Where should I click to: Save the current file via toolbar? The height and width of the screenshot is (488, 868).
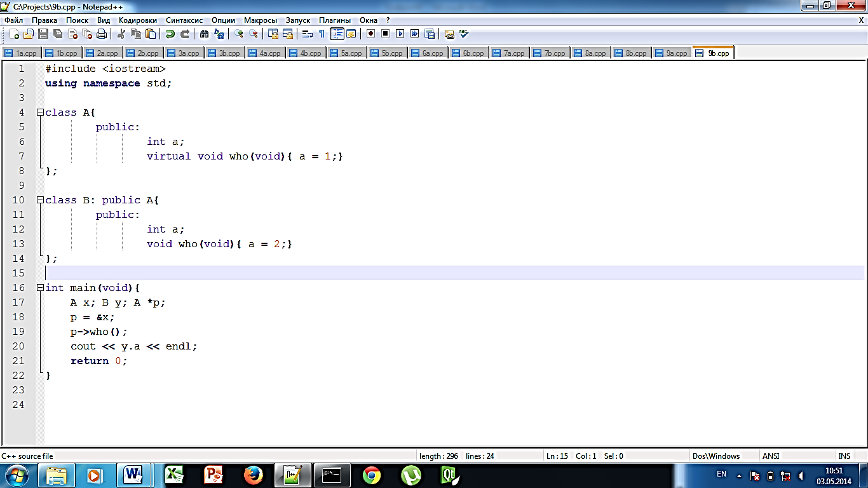click(43, 34)
